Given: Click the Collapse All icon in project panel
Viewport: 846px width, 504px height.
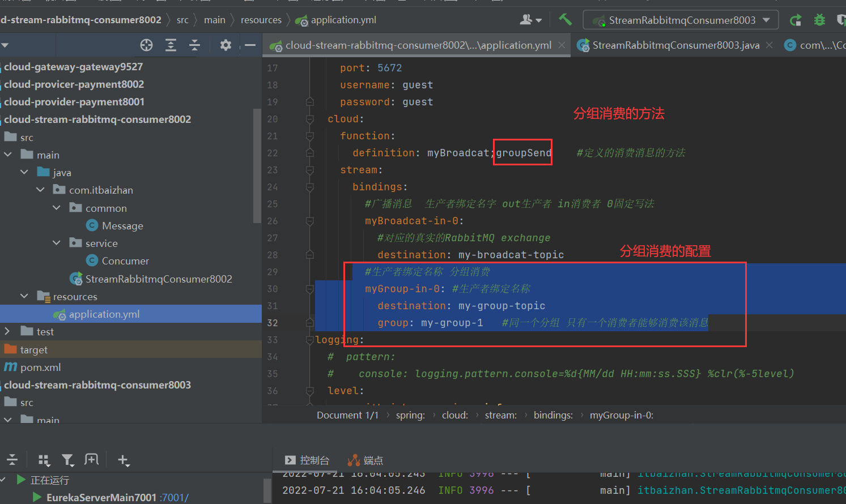Looking at the screenshot, I should click(194, 45).
